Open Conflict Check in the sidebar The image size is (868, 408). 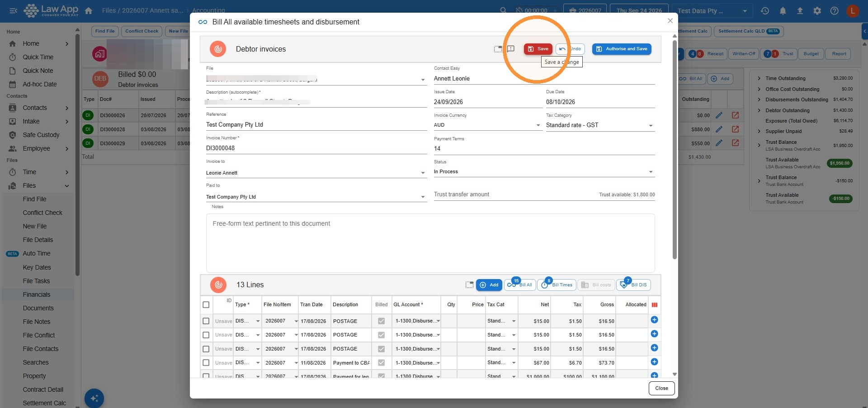42,213
